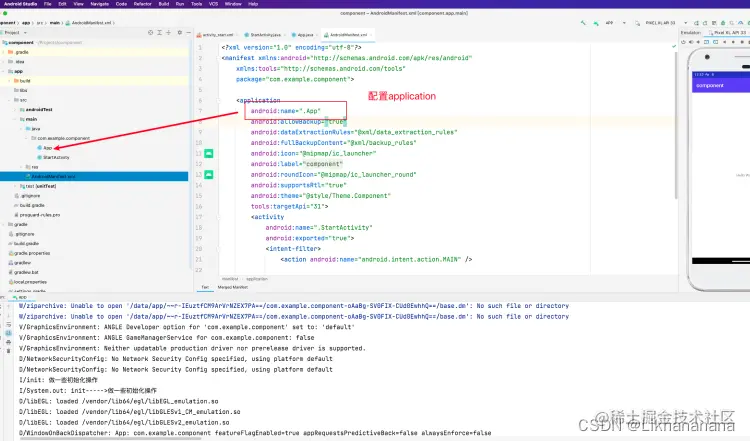Select the libs folder in project tree
750x441 pixels.
pyautogui.click(x=21, y=90)
